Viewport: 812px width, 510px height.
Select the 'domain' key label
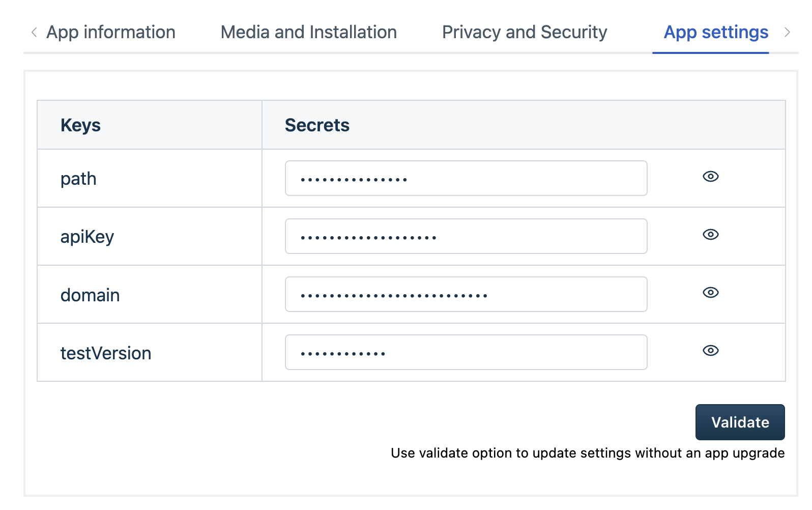coord(90,295)
